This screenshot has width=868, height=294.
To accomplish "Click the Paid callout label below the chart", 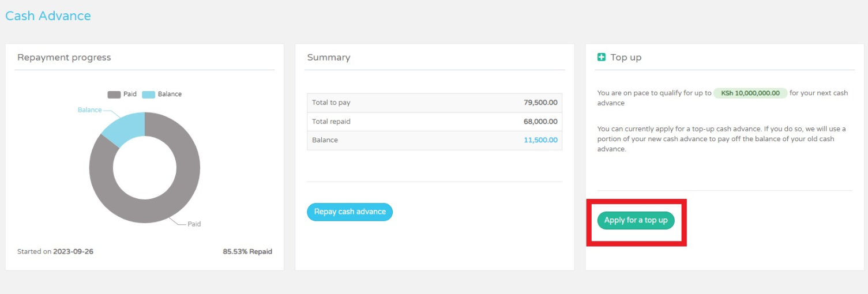I will 194,224.
